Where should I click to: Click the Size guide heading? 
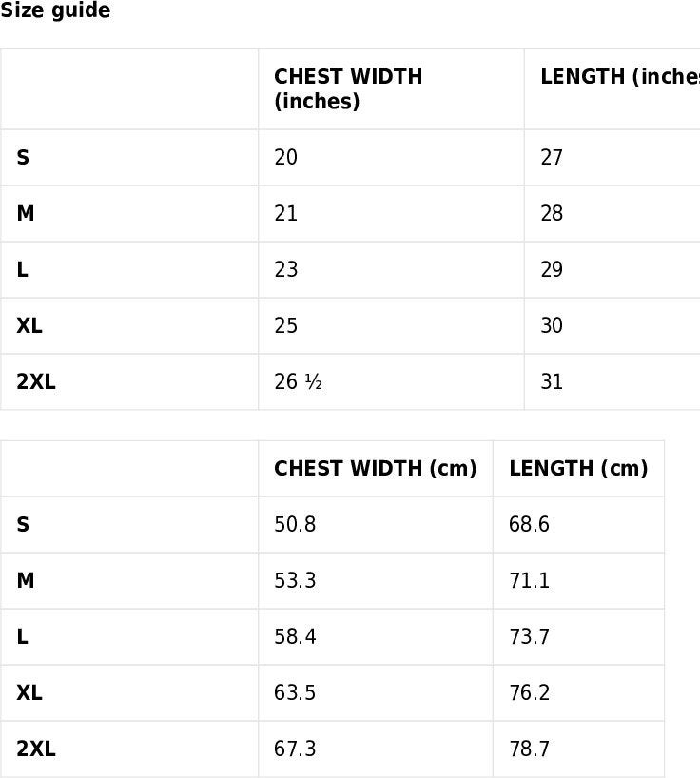coord(55,10)
